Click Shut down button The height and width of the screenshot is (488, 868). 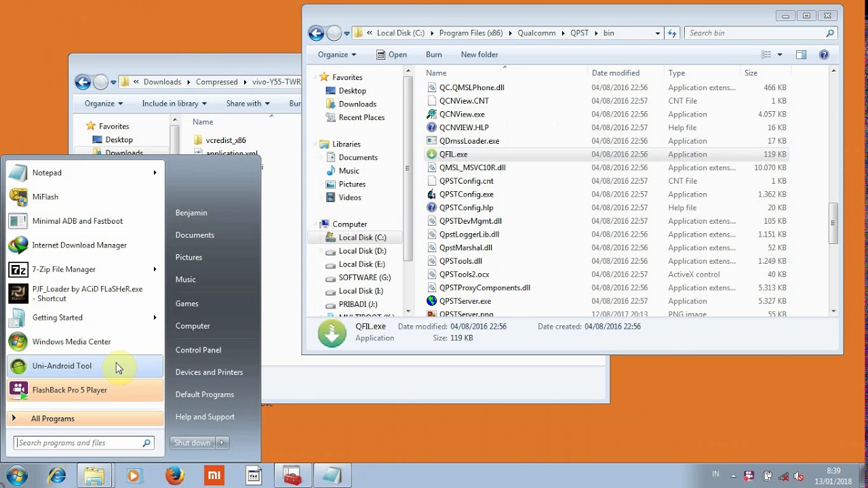point(193,443)
